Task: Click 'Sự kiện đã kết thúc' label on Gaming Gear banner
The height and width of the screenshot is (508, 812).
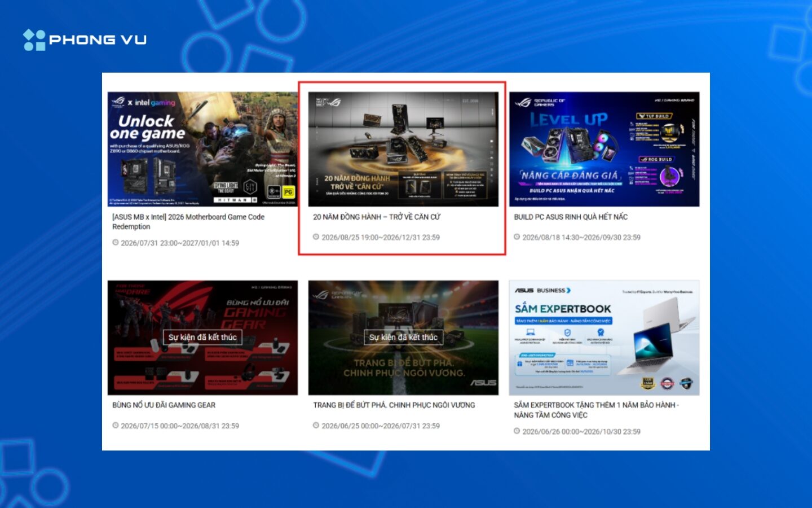Action: (202, 338)
